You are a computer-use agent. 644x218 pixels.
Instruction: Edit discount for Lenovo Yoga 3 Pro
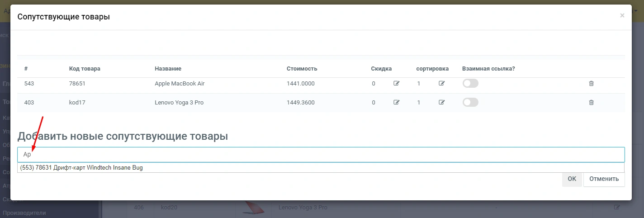[397, 103]
